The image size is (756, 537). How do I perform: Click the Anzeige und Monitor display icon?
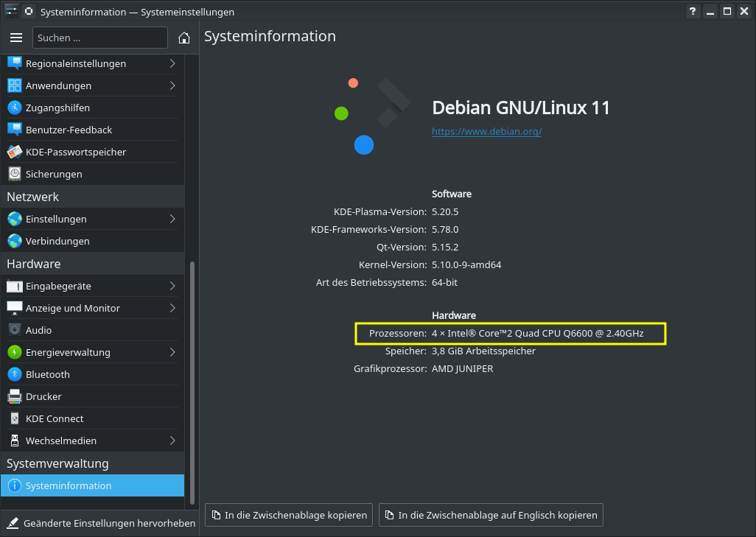point(15,308)
